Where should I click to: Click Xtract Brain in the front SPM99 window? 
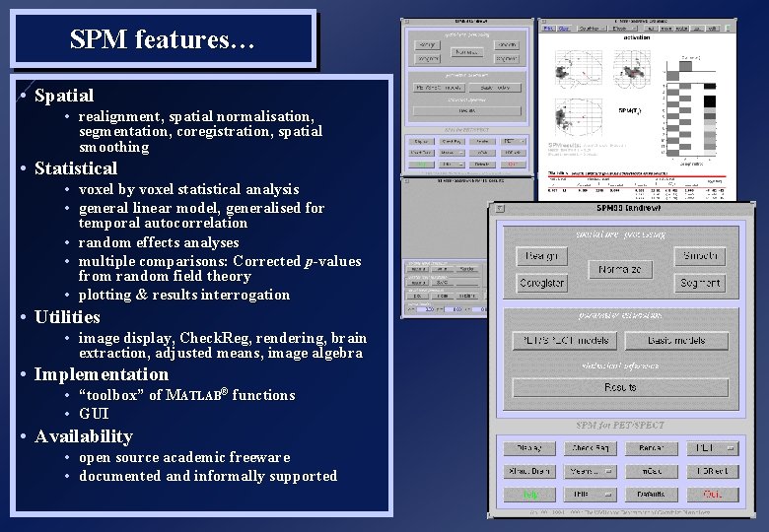point(529,471)
